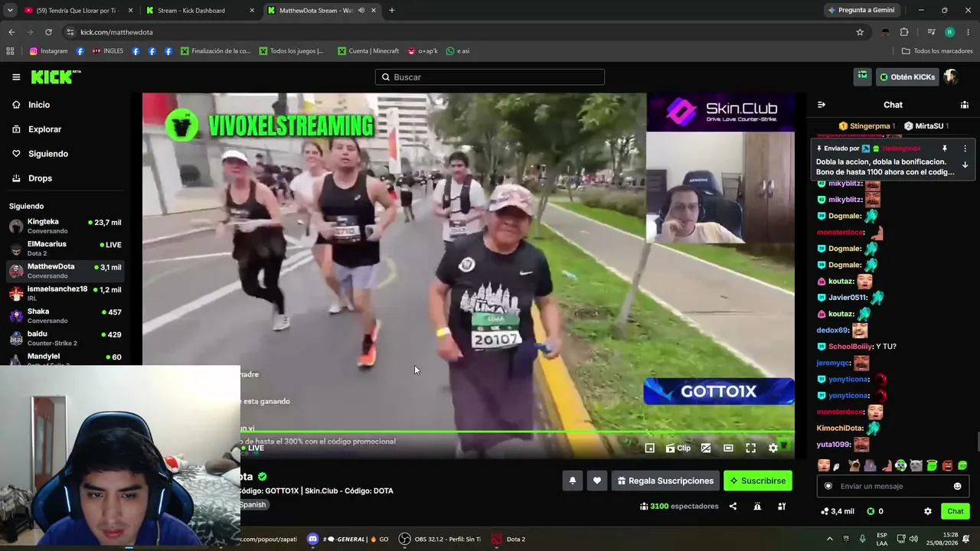980x551 pixels.
Task: Share the stream via share icon
Action: click(733, 506)
